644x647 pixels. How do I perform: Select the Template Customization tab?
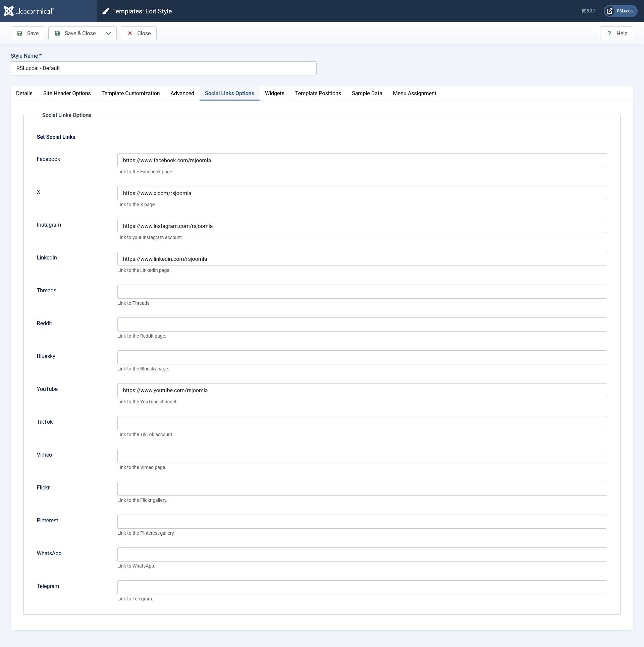(130, 93)
